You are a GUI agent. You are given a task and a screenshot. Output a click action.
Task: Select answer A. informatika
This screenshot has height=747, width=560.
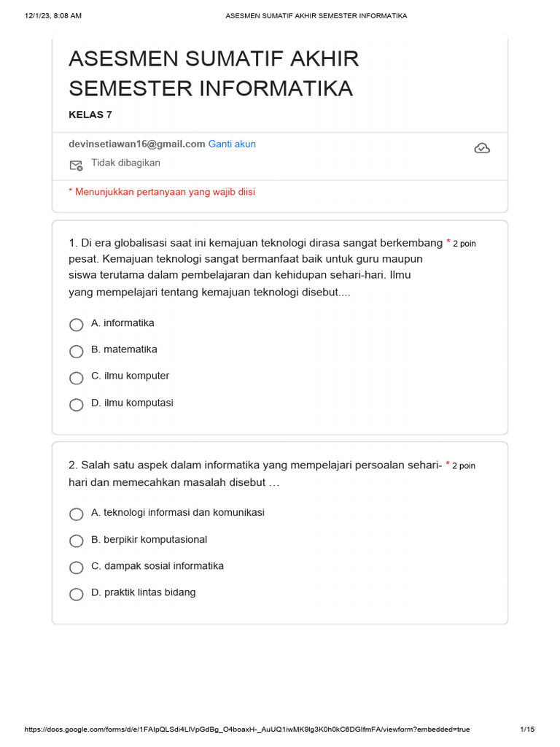pos(77,325)
